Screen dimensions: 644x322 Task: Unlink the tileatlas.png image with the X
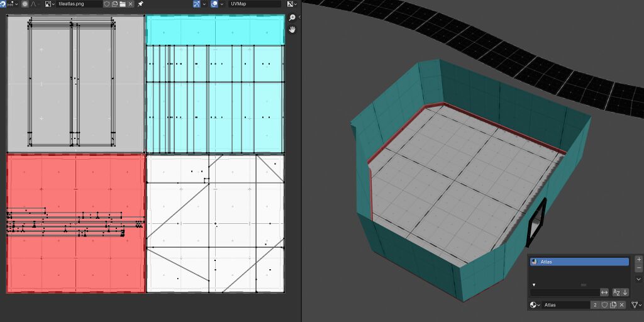click(x=131, y=4)
